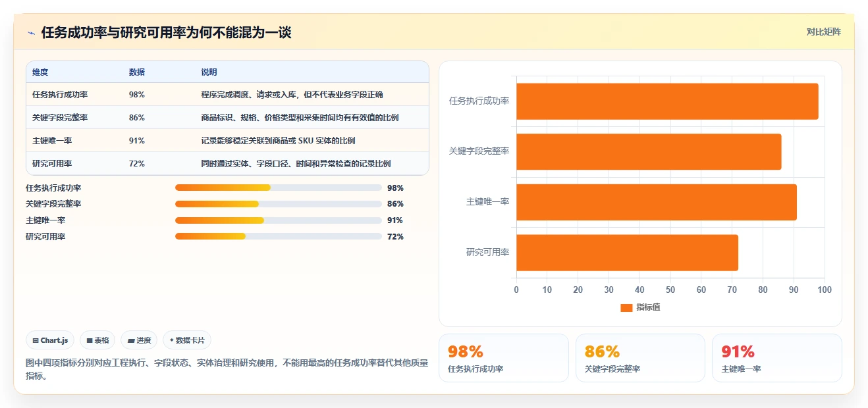Click the description starting 同时通过实体
Viewport: 868px width, 408px height.
(296, 164)
